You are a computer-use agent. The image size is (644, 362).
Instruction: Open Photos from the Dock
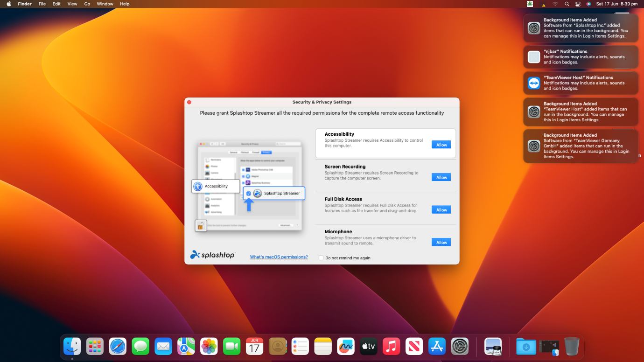pos(209,346)
